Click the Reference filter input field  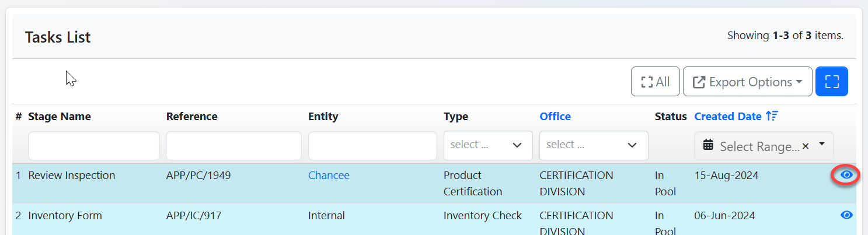click(233, 146)
